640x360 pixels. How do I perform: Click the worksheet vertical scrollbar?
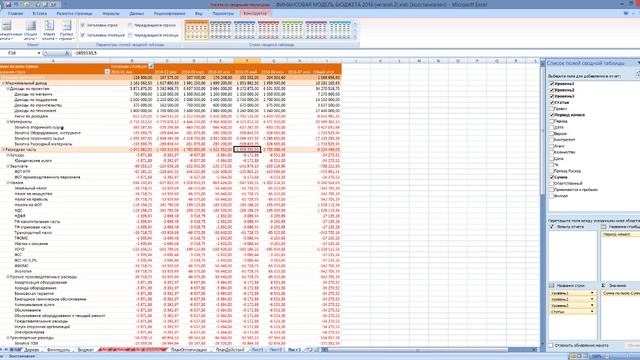[542, 204]
